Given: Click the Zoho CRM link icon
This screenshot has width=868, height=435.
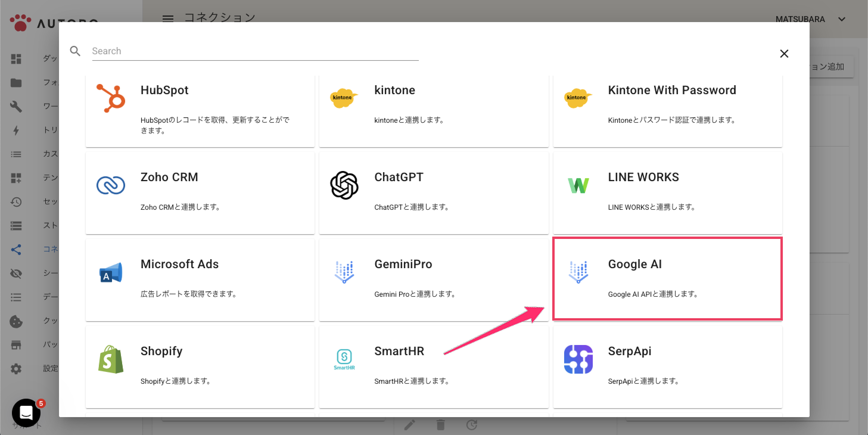Looking at the screenshot, I should (x=111, y=185).
